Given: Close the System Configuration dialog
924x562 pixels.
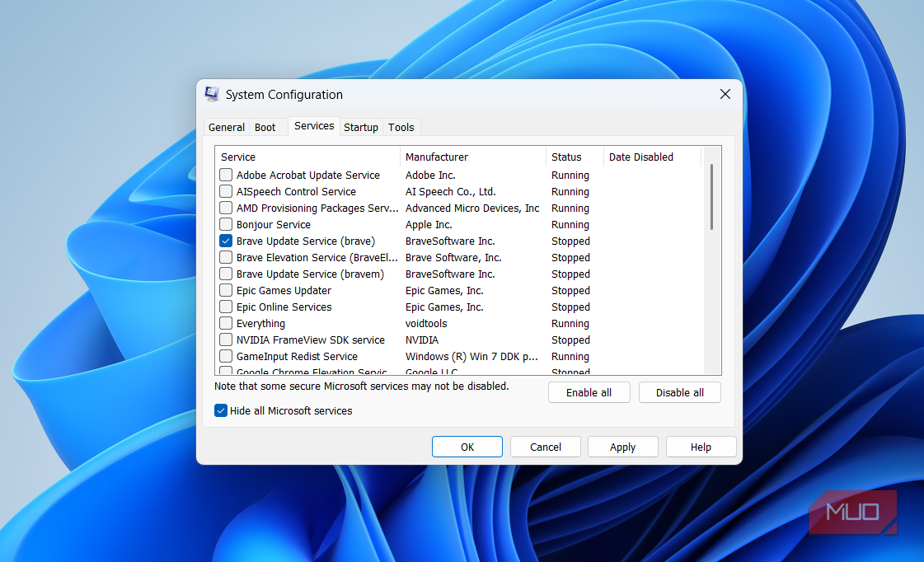Looking at the screenshot, I should coord(725,94).
